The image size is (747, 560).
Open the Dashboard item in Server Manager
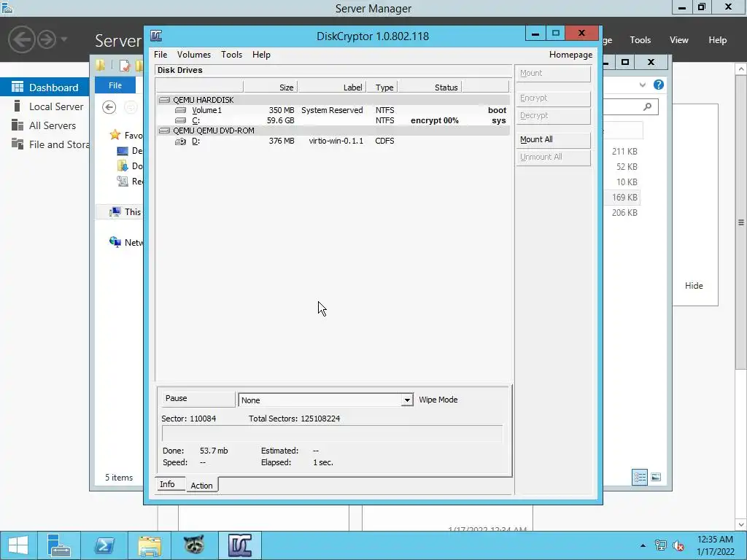tap(44, 87)
